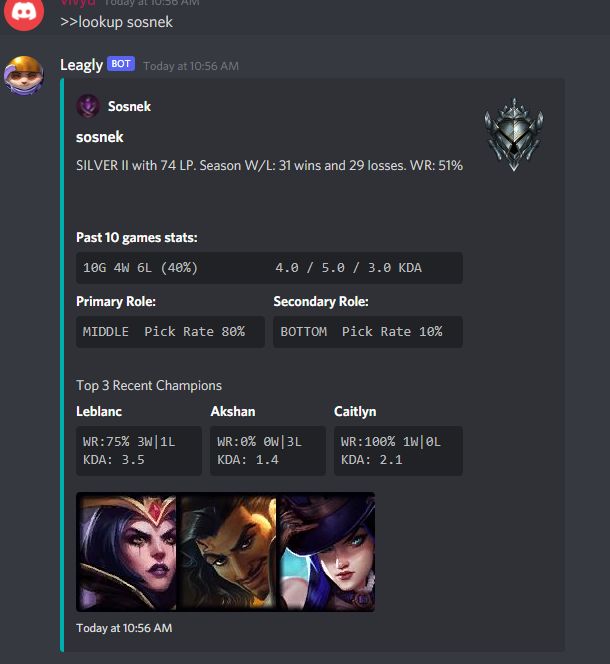Click the MIDDLE pick rate 80% box
This screenshot has width=610, height=664.
[170, 332]
